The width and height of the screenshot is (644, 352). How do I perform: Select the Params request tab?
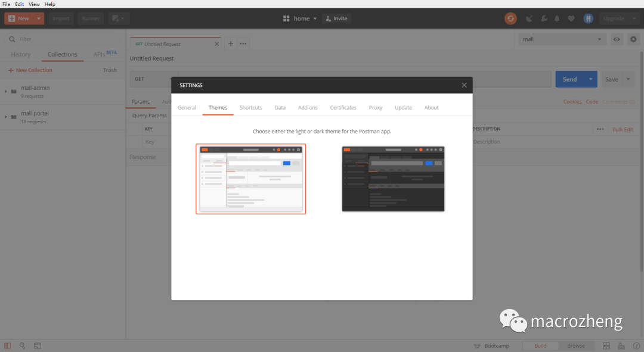click(x=141, y=102)
